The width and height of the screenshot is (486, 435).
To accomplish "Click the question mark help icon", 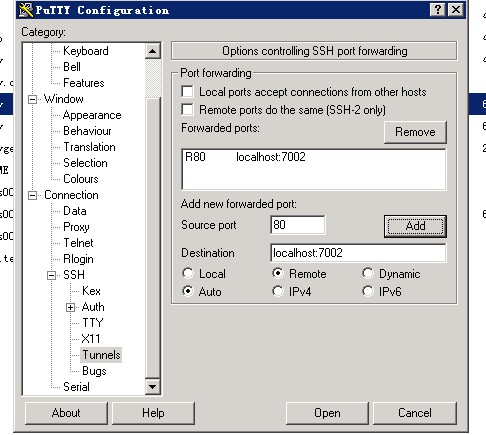I will click(438, 9).
